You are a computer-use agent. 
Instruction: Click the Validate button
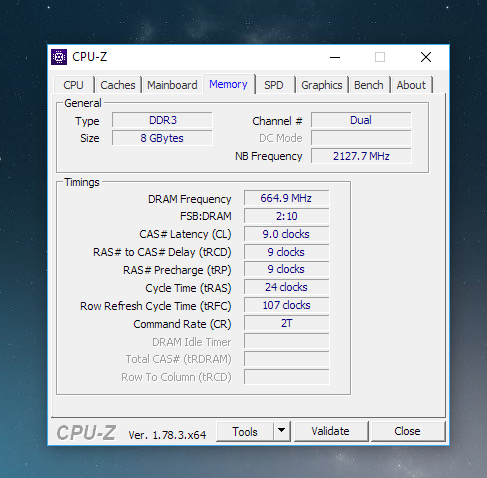[x=331, y=431]
